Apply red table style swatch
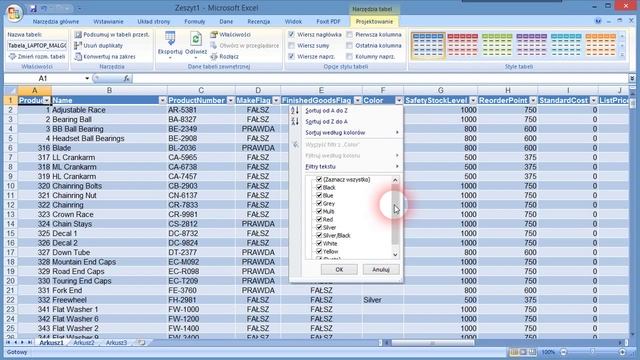The width and height of the screenshot is (640, 360). click(x=462, y=46)
